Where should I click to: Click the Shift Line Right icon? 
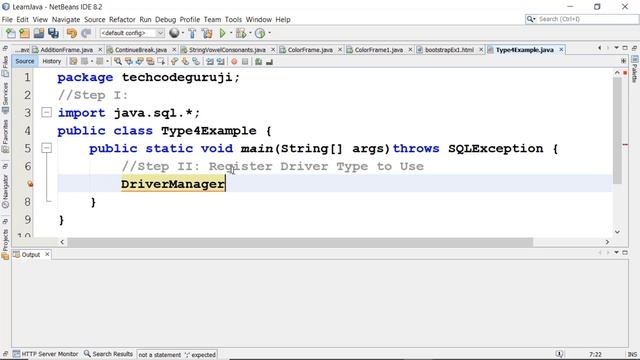[221, 62]
